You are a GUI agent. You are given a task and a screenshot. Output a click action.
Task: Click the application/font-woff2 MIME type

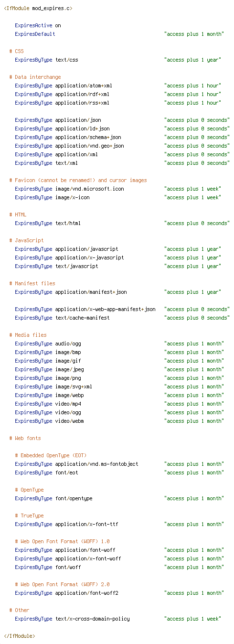(x=86, y=593)
